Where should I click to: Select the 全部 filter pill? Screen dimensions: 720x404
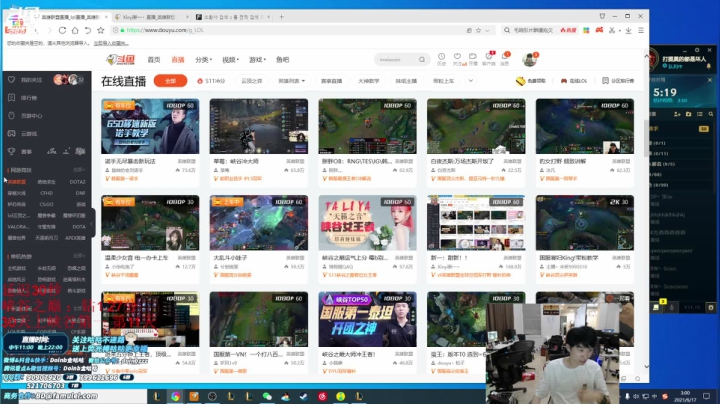tap(170, 81)
